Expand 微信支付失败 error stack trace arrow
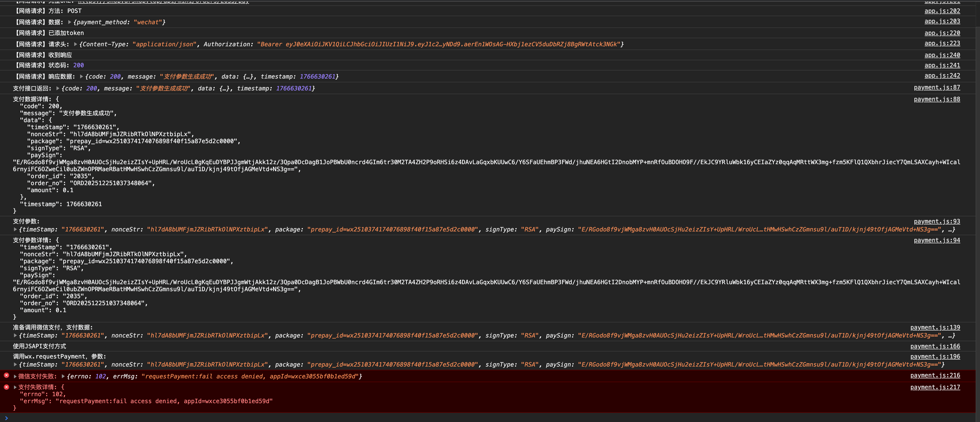 point(15,376)
